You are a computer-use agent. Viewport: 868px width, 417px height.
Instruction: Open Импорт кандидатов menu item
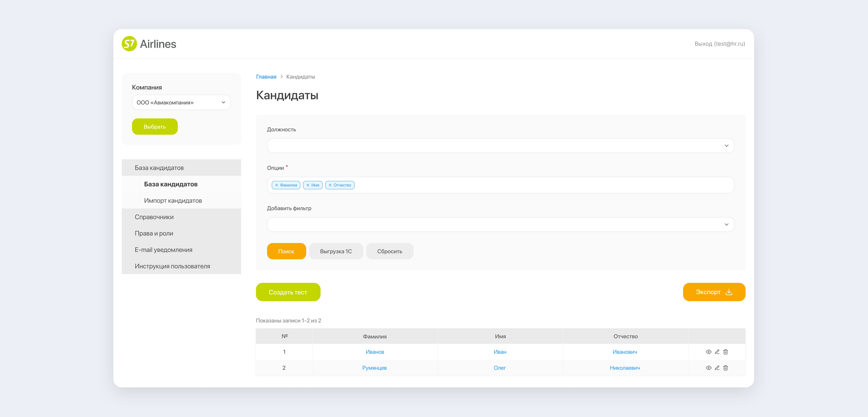pos(173,200)
